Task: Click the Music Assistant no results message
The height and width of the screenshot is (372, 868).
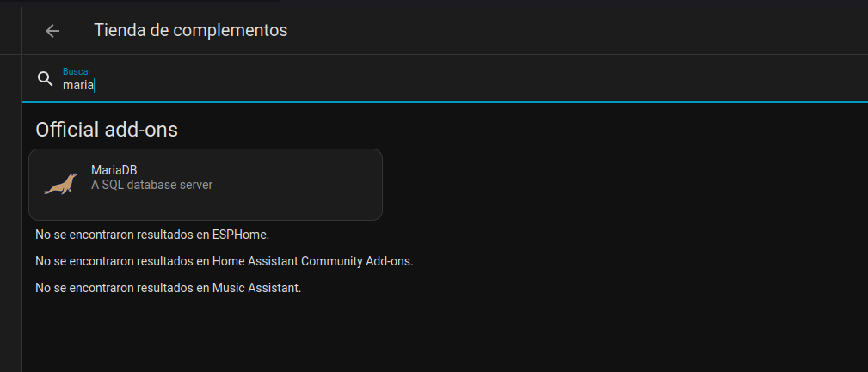Action: [168, 288]
